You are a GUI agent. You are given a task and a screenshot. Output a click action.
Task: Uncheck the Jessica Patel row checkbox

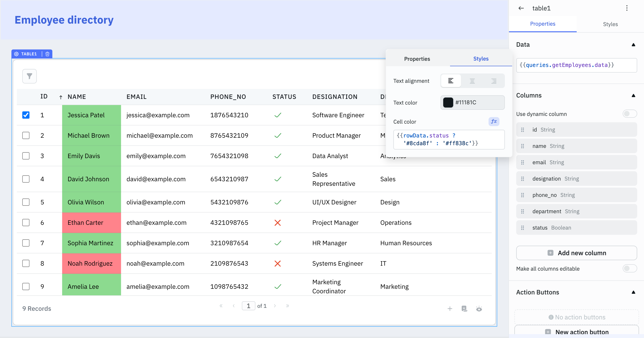(x=26, y=115)
